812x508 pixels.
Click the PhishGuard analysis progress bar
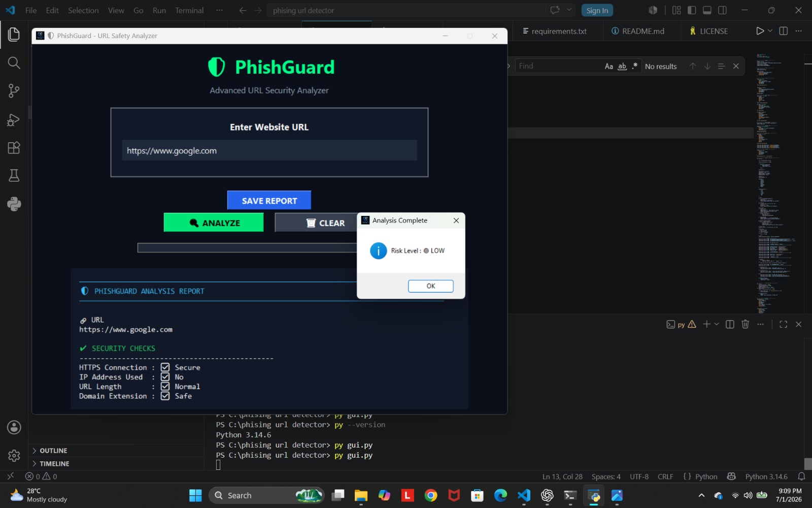247,247
